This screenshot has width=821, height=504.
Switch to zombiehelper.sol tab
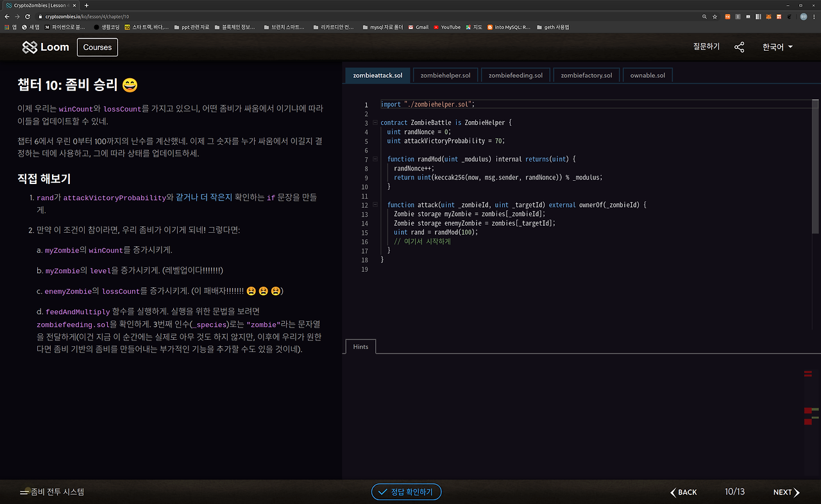(445, 75)
